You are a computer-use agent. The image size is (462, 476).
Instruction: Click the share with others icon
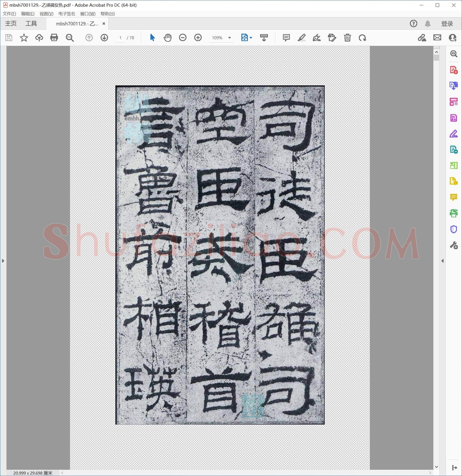[x=453, y=38]
